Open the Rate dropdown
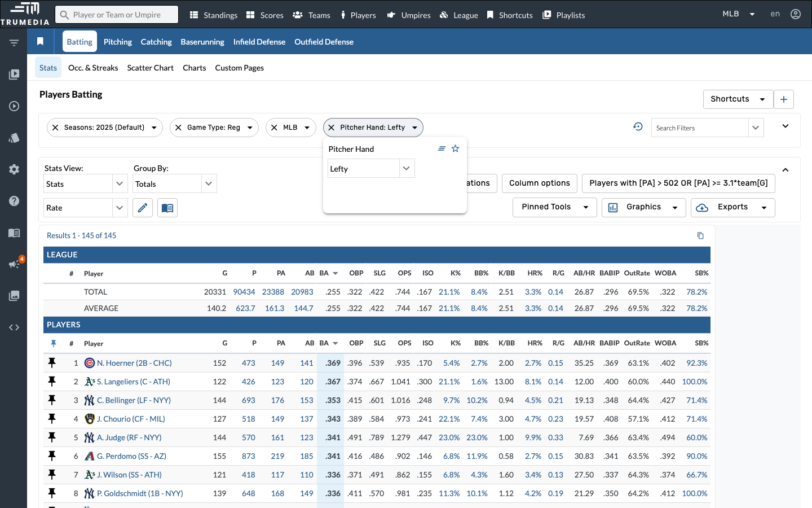This screenshot has width=812, height=508. [85, 208]
